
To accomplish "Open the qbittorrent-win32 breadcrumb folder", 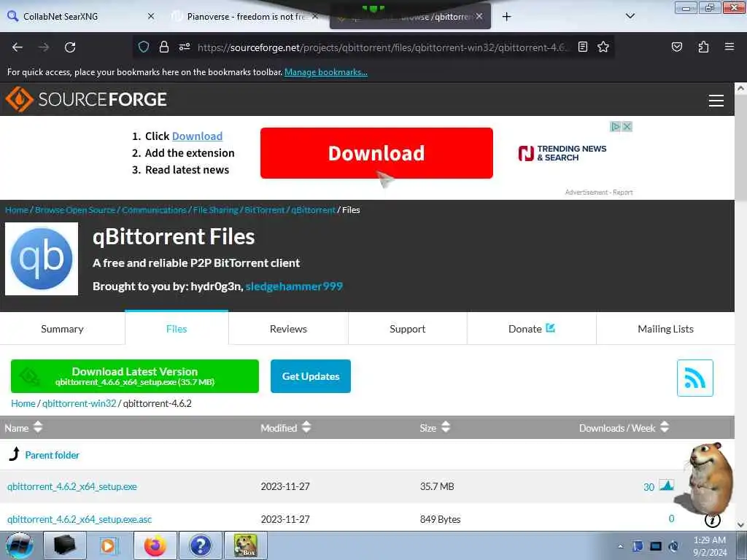I will [x=79, y=403].
